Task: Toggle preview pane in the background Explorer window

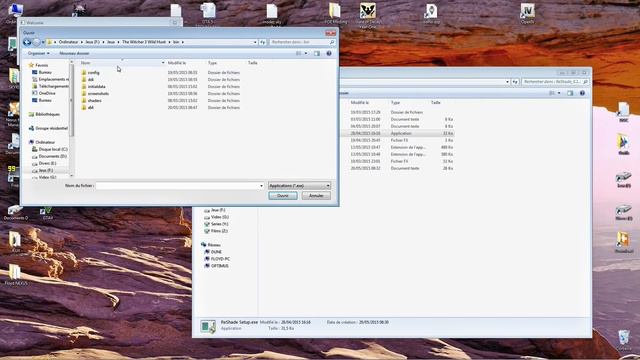Action: click(570, 93)
